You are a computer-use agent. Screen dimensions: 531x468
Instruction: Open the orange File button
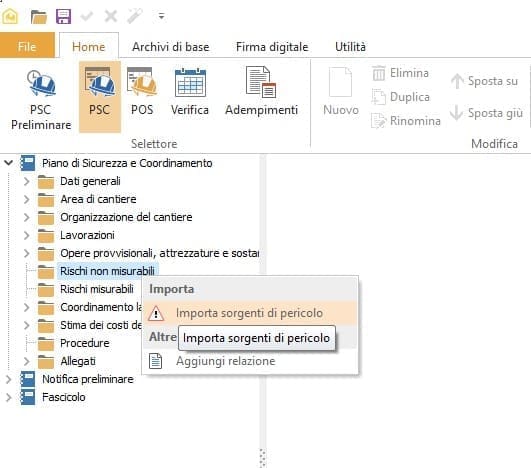(27, 45)
